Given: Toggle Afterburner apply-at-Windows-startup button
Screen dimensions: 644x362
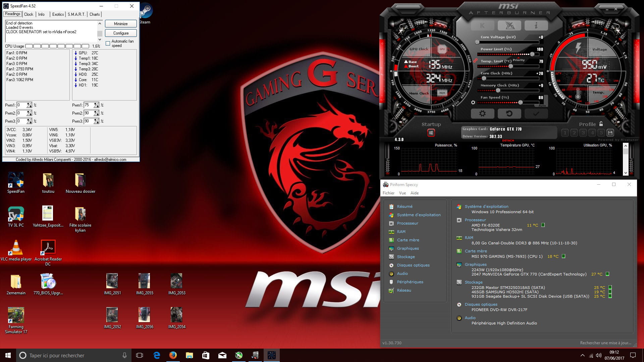Looking at the screenshot, I should (431, 133).
